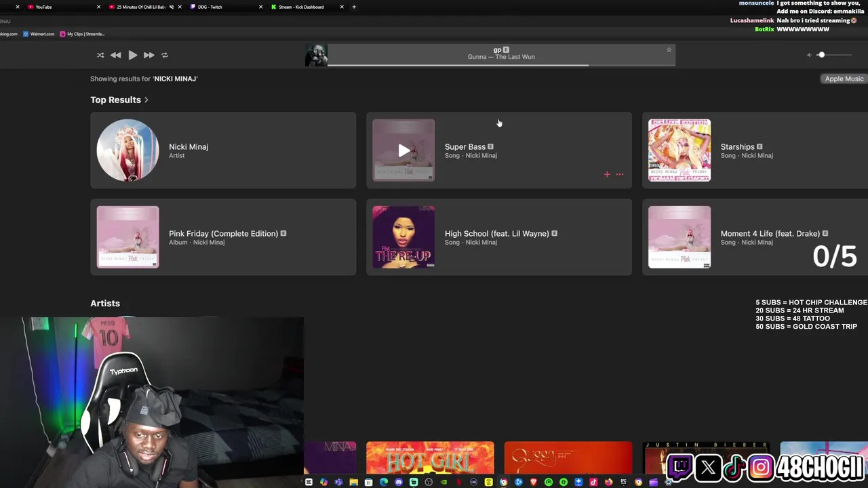Open more options for Super Bass
This screenshot has height=488, width=868.
pos(620,174)
